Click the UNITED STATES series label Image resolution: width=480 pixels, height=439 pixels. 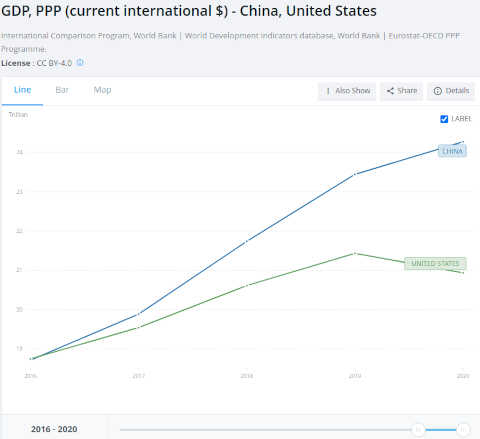coord(435,264)
